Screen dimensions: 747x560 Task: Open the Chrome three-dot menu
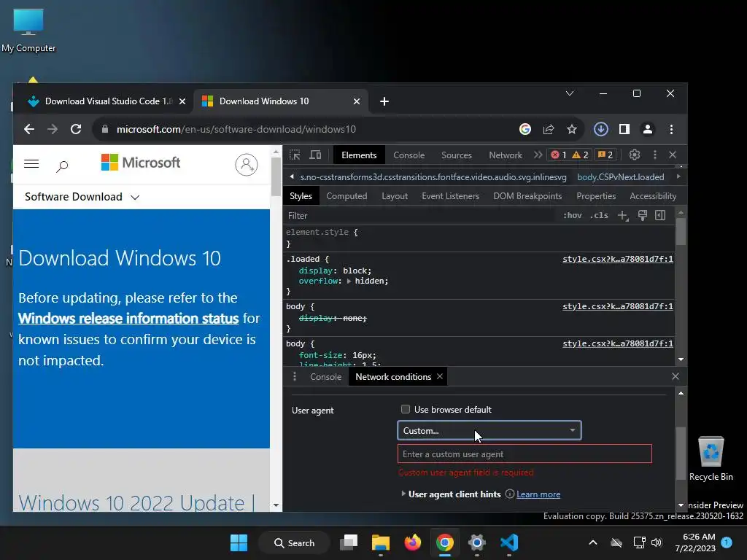[x=671, y=129]
